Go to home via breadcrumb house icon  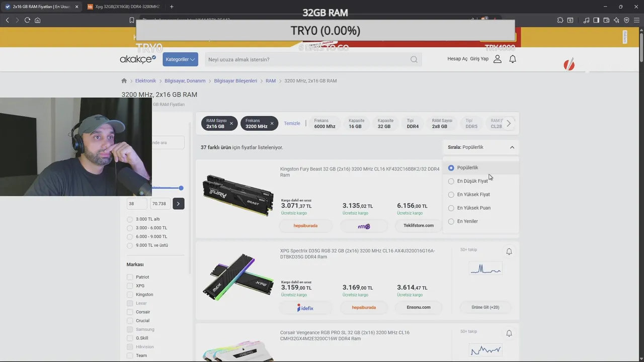click(x=124, y=80)
